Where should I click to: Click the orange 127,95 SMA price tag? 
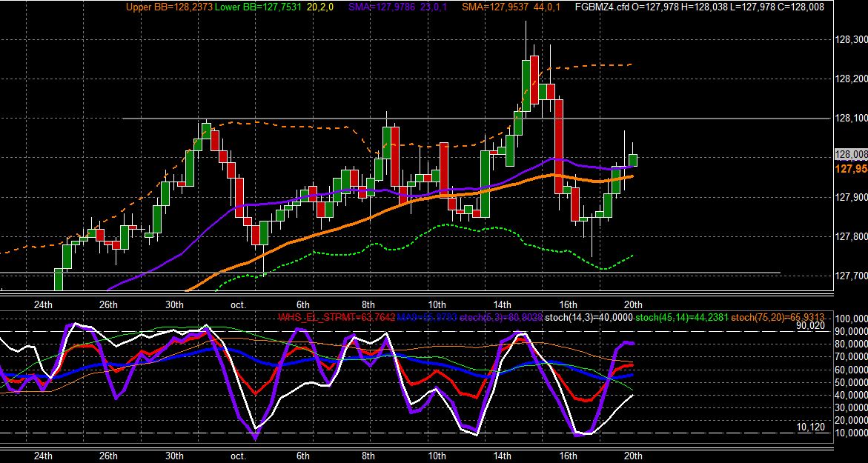click(852, 168)
